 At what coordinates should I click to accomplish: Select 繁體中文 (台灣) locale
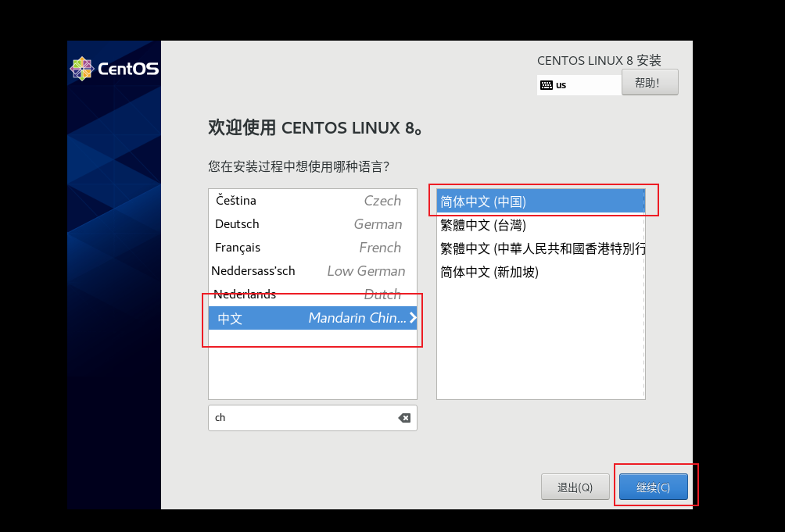[539, 225]
